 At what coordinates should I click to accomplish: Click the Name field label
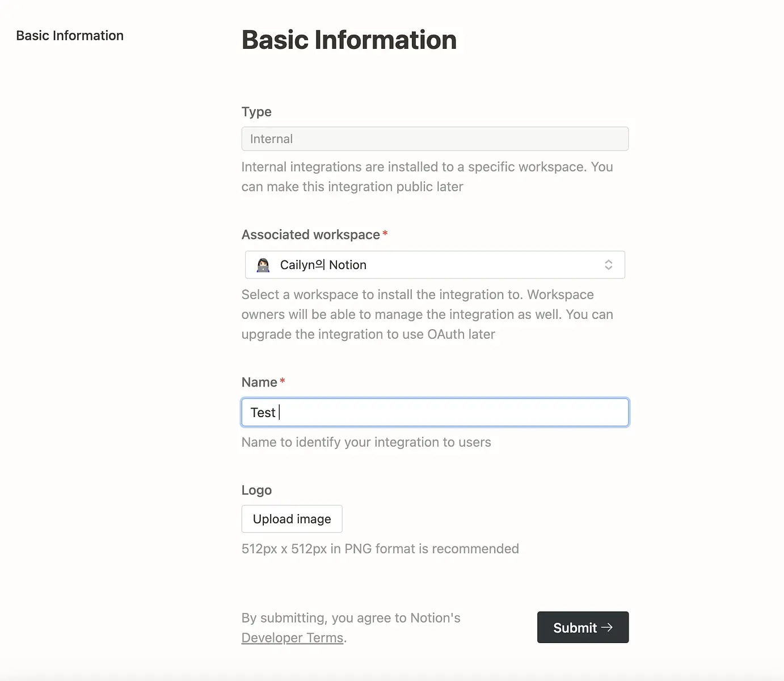(259, 382)
